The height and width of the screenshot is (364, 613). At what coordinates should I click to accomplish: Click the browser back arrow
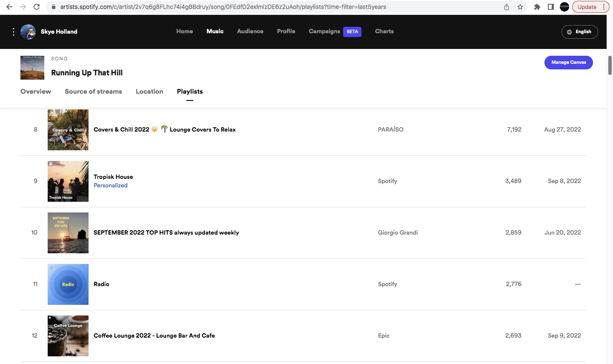[x=9, y=7]
